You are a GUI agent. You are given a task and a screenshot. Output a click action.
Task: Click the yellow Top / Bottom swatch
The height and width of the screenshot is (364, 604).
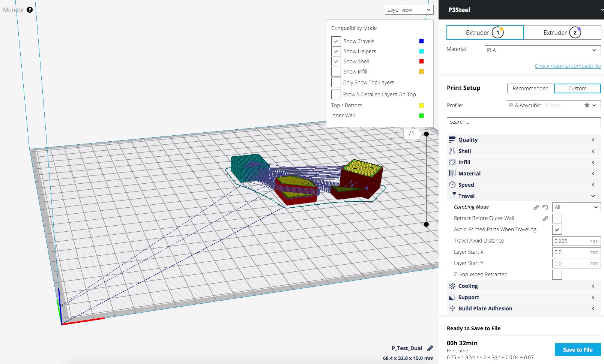click(x=421, y=106)
